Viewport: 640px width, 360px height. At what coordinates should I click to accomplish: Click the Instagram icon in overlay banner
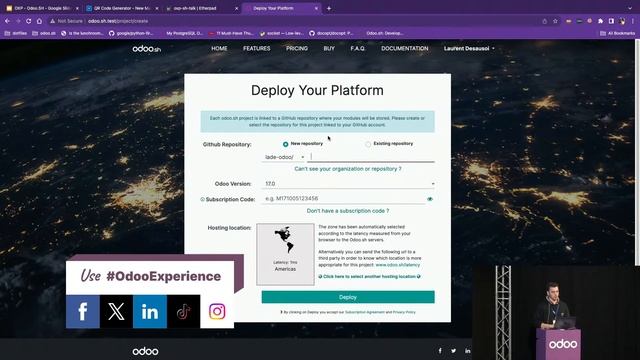click(217, 311)
